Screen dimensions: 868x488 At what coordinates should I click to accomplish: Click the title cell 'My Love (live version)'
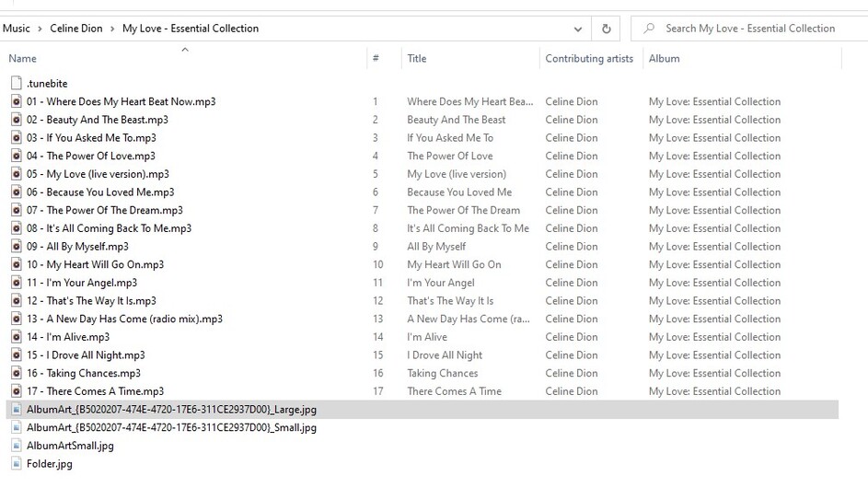tap(457, 174)
